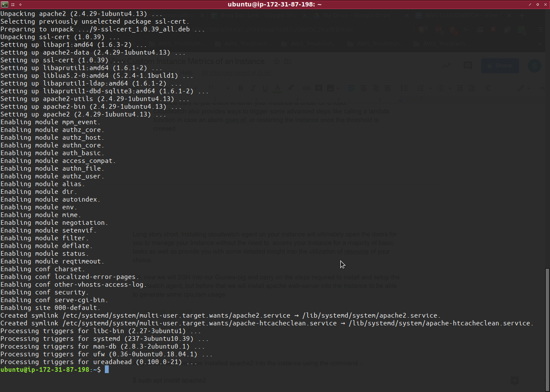Open text color picker in Docs toolbar

click(278, 88)
